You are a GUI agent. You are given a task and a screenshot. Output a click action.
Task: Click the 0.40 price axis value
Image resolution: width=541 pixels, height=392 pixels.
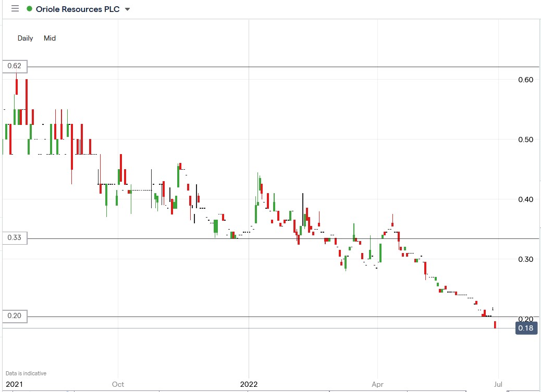point(525,199)
